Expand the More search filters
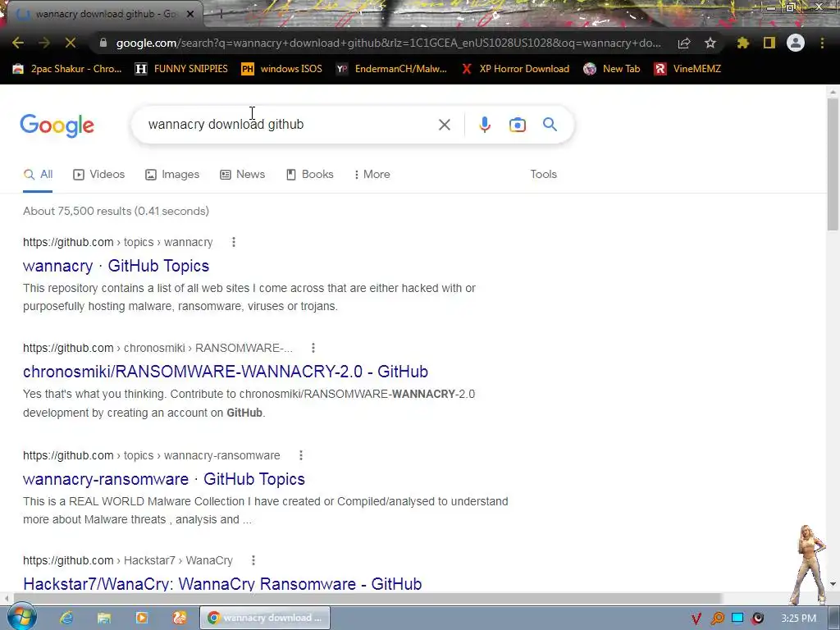The height and width of the screenshot is (630, 840). click(372, 174)
